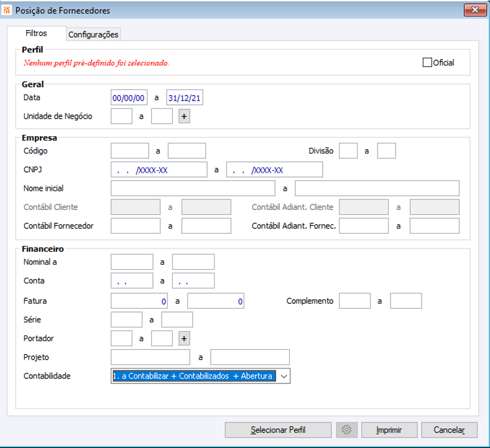490x448 pixels.
Task: Click the first Divisão field
Action: pos(348,151)
